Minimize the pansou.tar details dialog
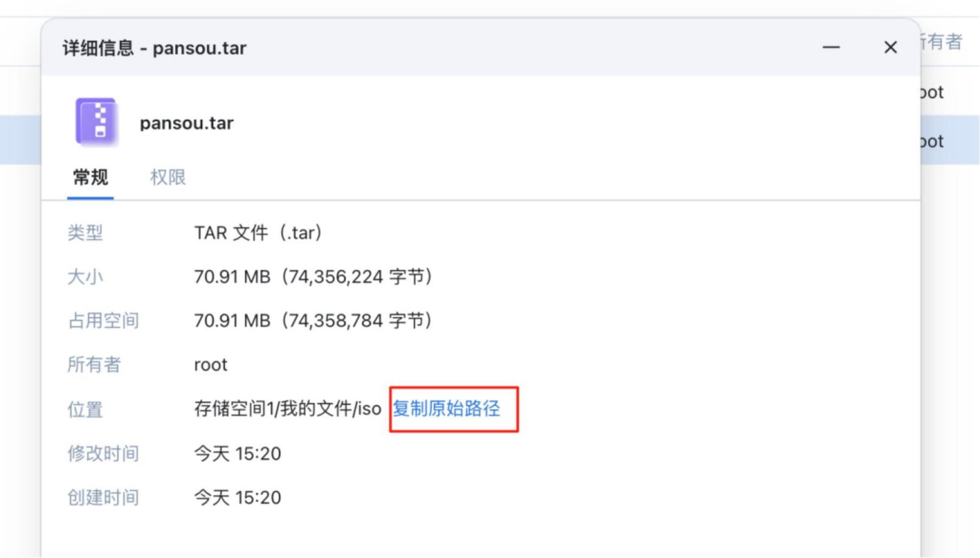 [x=831, y=47]
